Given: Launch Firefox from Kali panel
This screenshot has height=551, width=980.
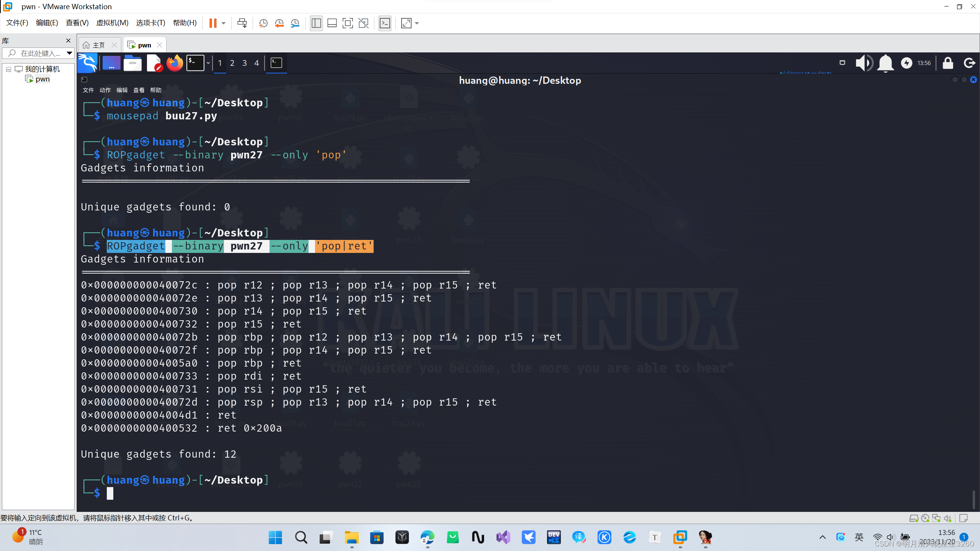Looking at the screenshot, I should tap(175, 63).
